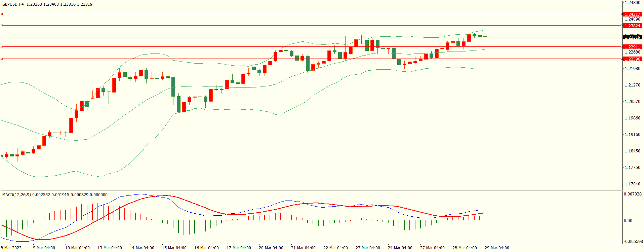This screenshot has width=644, height=252.
Task: Click the 1.24800 price axis label
Action: tap(632, 3)
